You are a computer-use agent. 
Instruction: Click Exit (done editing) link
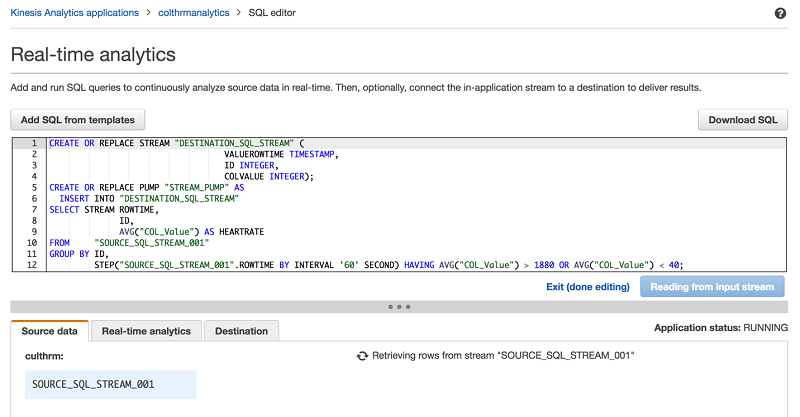coord(588,287)
